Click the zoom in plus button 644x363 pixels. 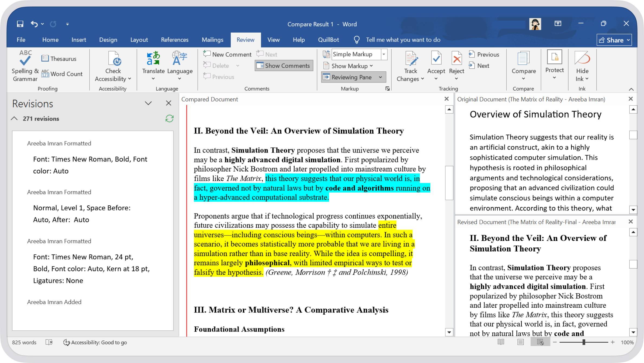tap(613, 342)
